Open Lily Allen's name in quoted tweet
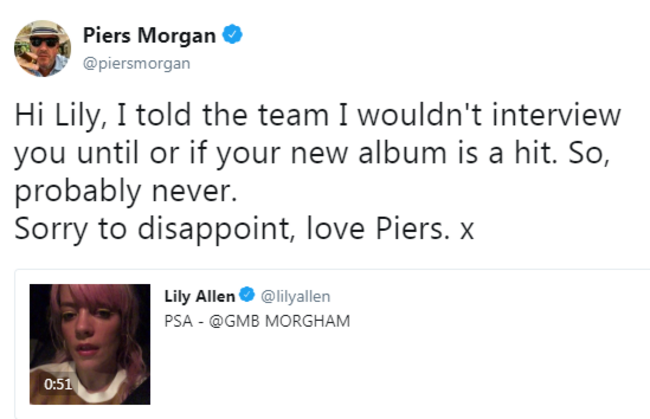This screenshot has height=419, width=650. coord(200,296)
